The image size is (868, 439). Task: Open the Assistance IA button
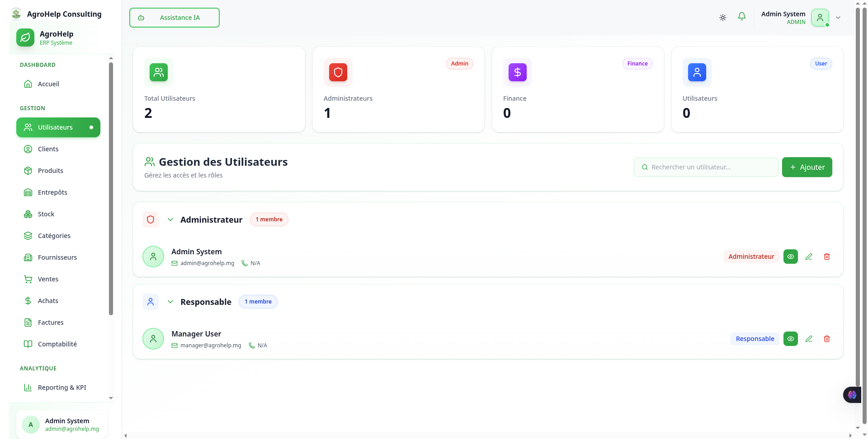[175, 18]
